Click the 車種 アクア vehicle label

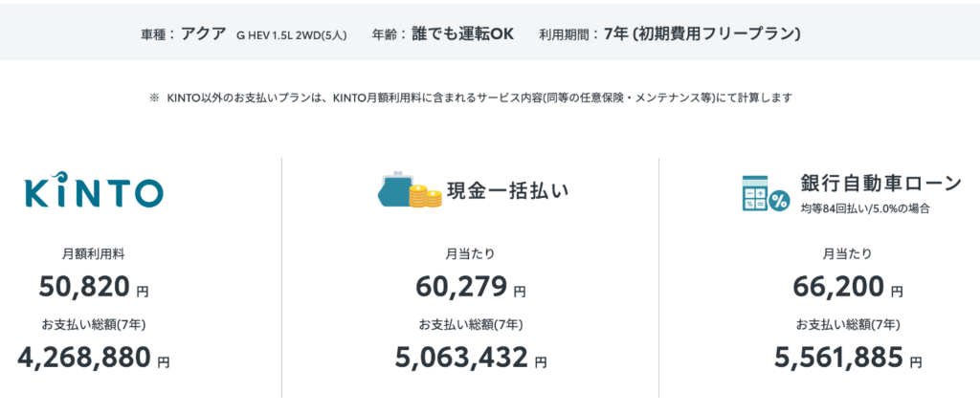184,33
